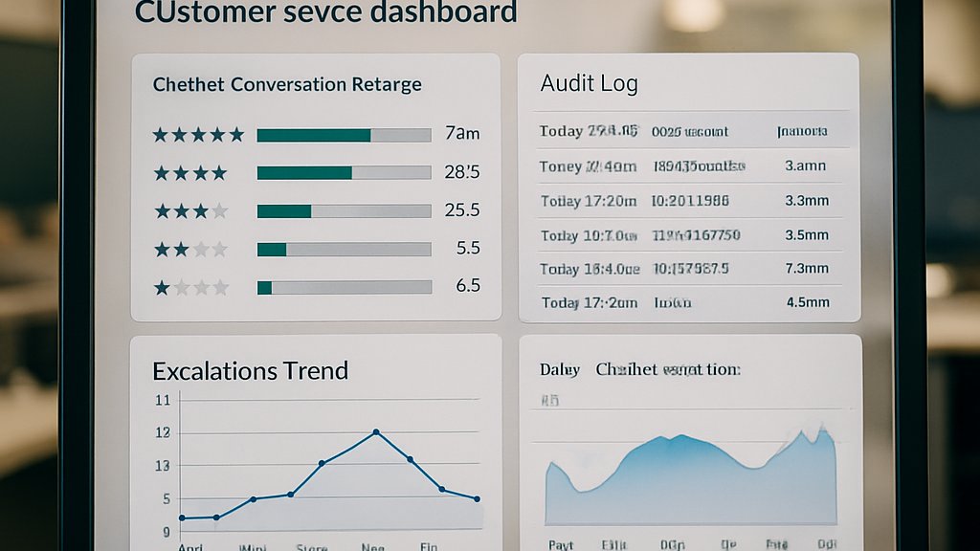
Task: Select the three-star rating icons row
Action: (190, 211)
